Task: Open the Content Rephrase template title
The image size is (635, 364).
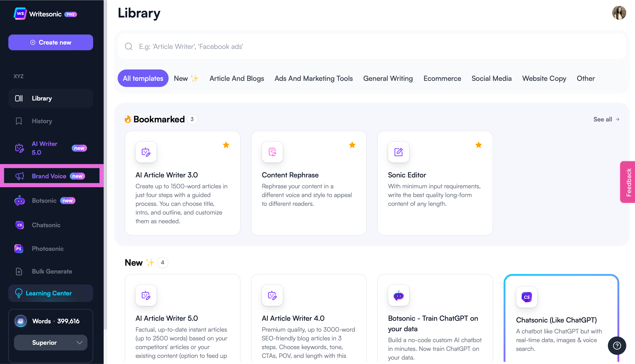Action: pyautogui.click(x=290, y=175)
